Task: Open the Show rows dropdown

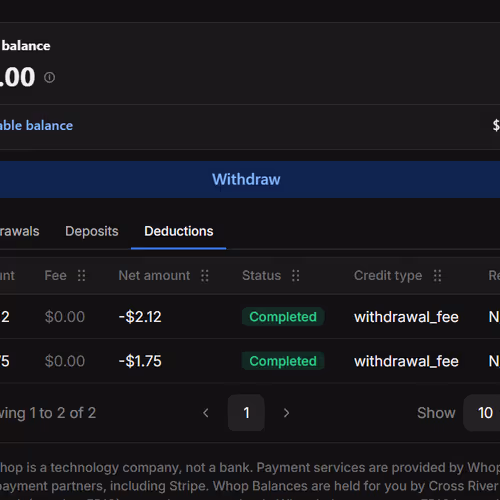Action: [482, 413]
